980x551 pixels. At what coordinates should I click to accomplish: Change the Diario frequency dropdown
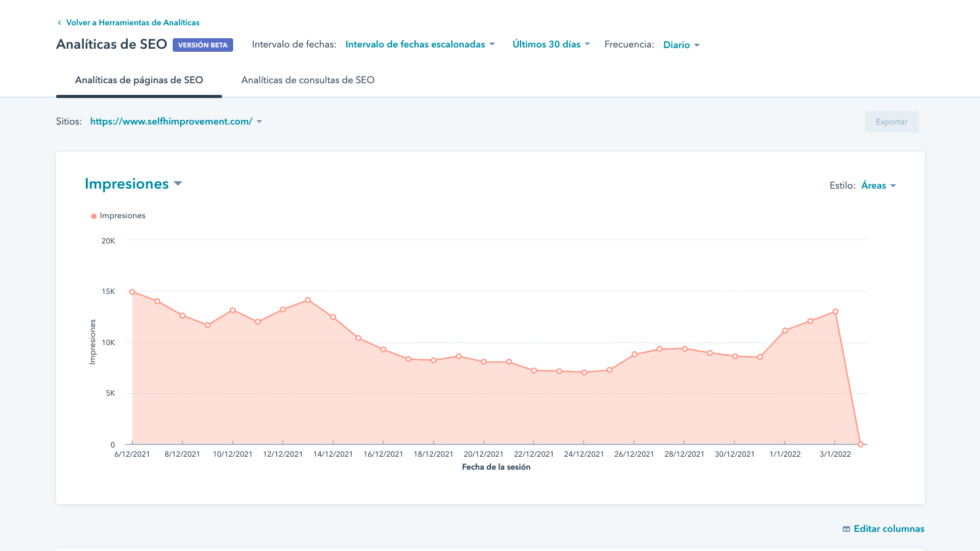tap(681, 45)
